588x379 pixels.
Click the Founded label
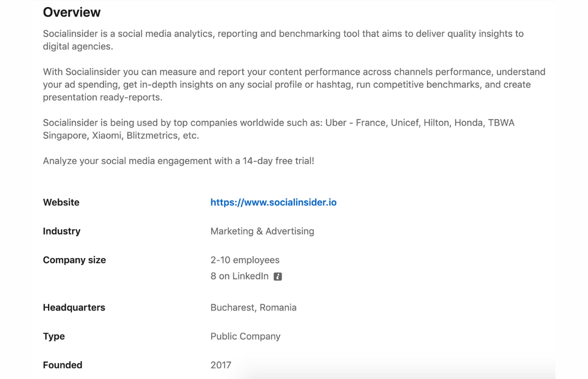pyautogui.click(x=63, y=365)
